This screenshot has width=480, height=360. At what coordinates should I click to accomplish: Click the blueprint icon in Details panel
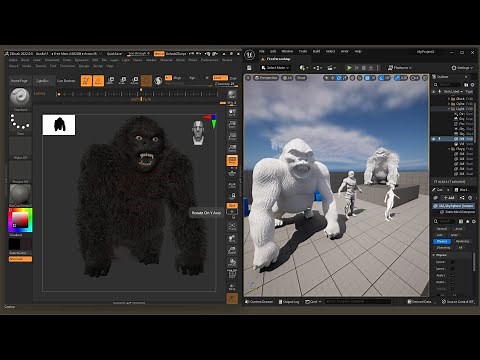click(462, 198)
